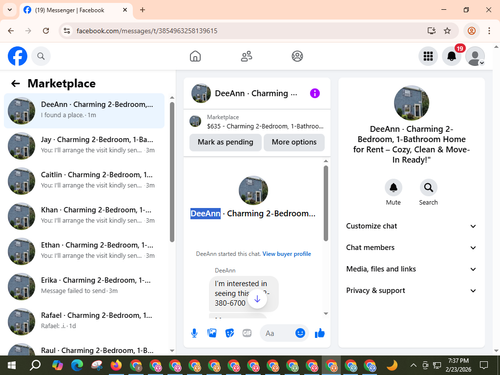
Task: Open Copilot from the taskbar
Action: coord(57,365)
